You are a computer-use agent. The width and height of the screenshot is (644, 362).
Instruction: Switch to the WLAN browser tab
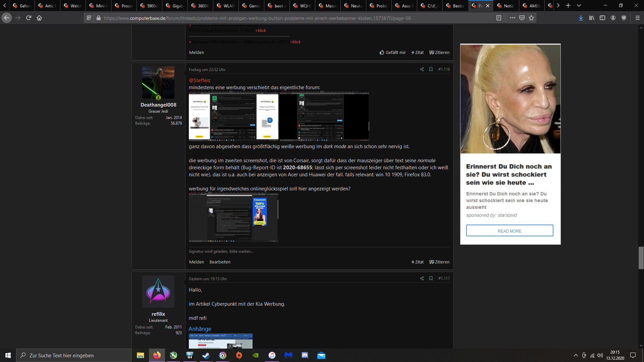coord(227,6)
